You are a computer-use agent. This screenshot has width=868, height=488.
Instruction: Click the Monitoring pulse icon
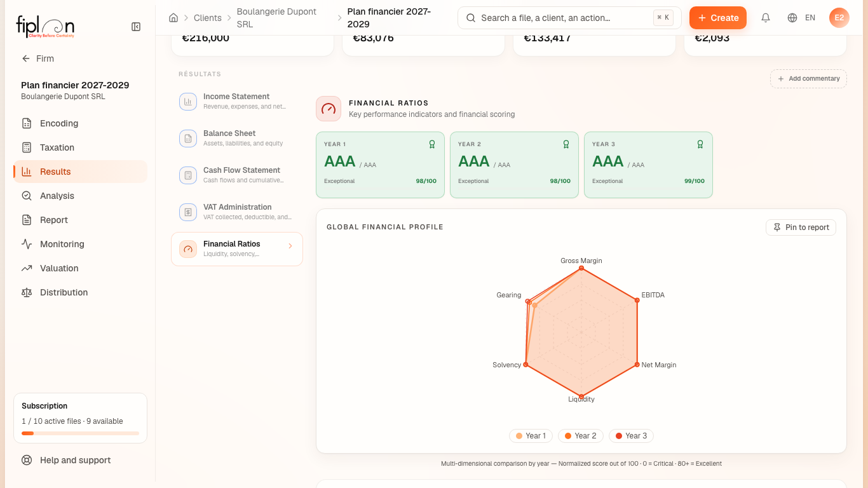(x=27, y=244)
